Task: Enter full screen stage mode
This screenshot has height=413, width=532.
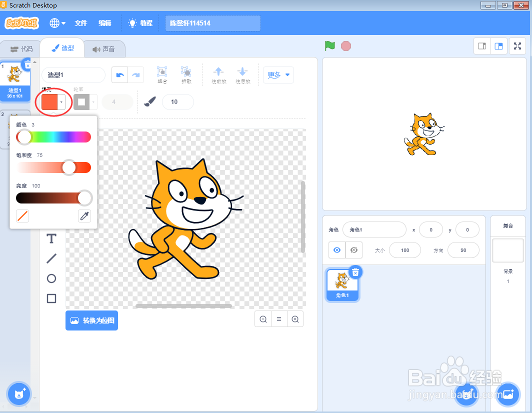Action: [x=517, y=46]
